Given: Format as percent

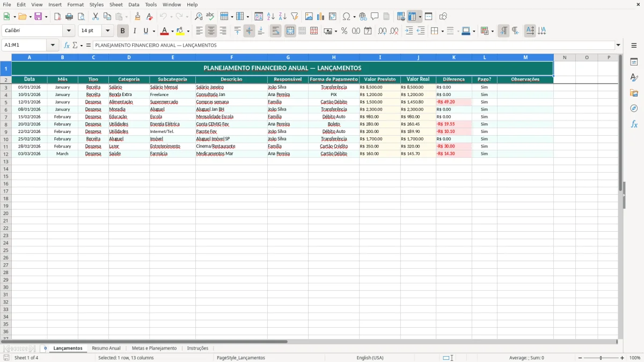Looking at the screenshot, I should (344, 31).
